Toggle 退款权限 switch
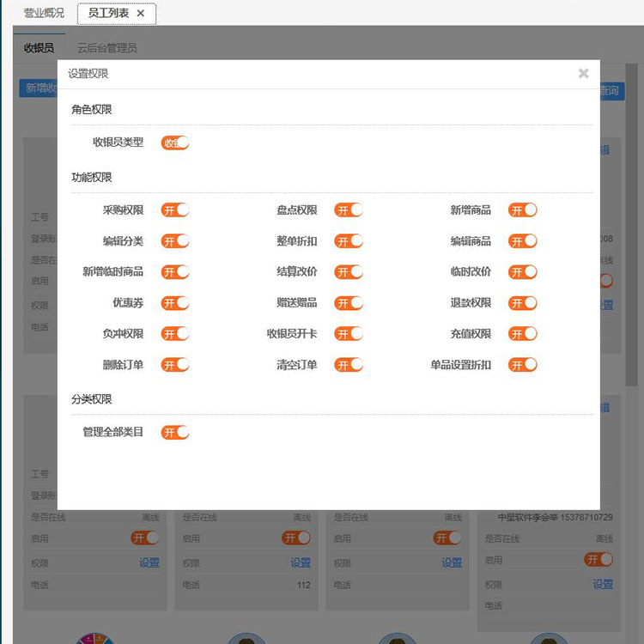 click(522, 303)
